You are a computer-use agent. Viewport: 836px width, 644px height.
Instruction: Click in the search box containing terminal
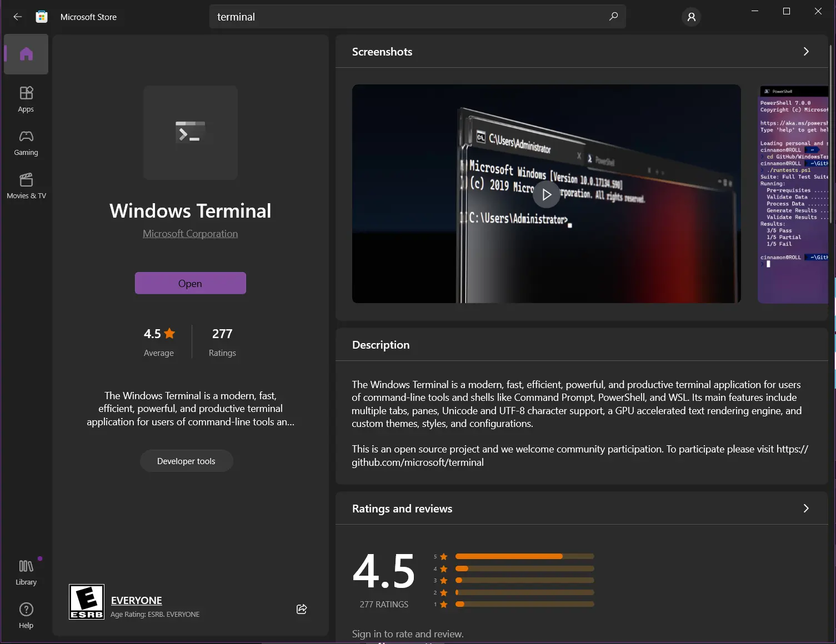click(418, 17)
